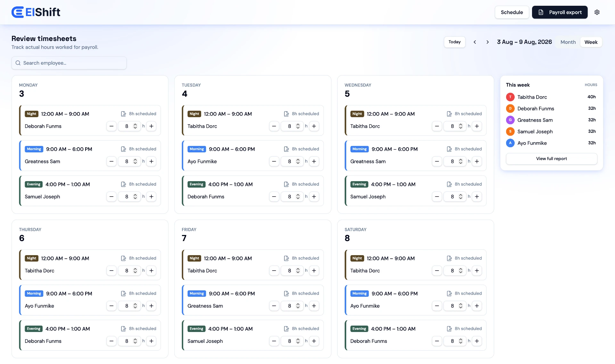Edit note icon for Monday Night Deborah Funms
Viewport: 615px width, 364px height.
pos(123,114)
